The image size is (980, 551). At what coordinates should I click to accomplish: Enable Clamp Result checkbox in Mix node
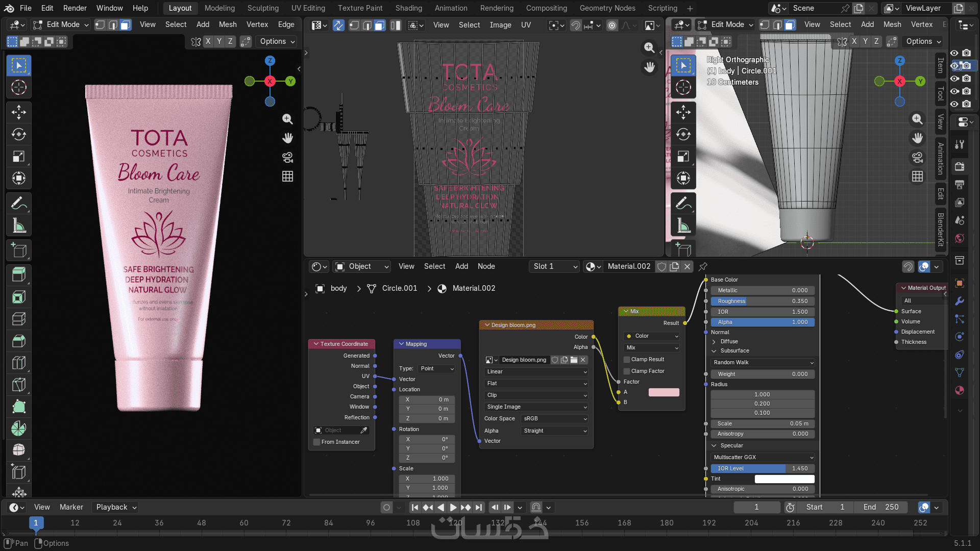tap(627, 360)
